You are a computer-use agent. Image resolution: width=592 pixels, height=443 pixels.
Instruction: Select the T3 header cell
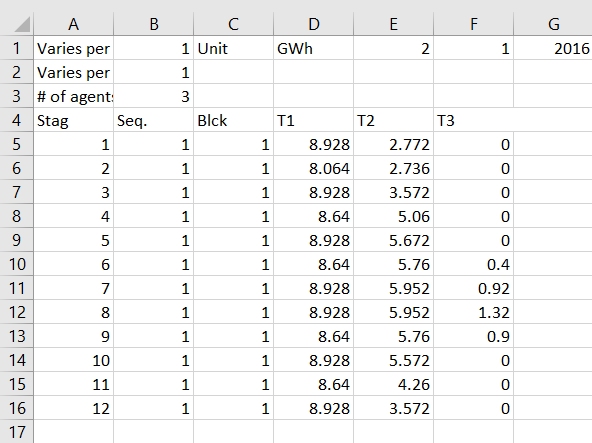(x=473, y=120)
